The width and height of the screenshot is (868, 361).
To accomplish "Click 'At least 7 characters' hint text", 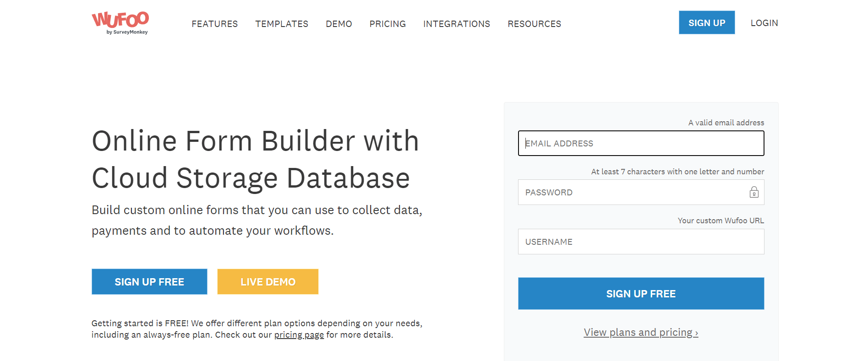I will coord(677,172).
